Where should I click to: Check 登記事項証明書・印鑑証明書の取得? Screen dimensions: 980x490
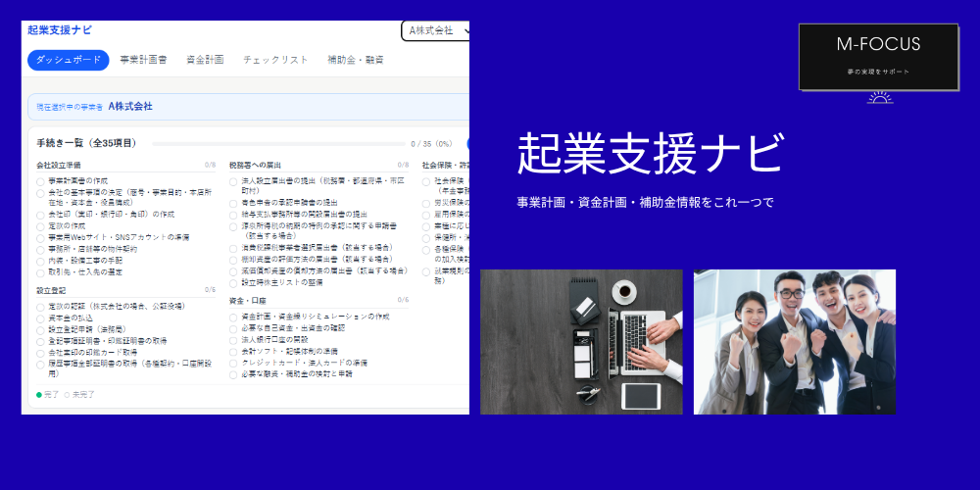(x=40, y=342)
